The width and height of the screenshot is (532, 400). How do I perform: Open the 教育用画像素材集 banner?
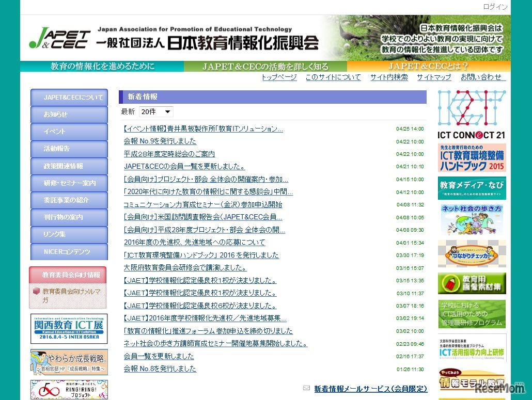471,283
